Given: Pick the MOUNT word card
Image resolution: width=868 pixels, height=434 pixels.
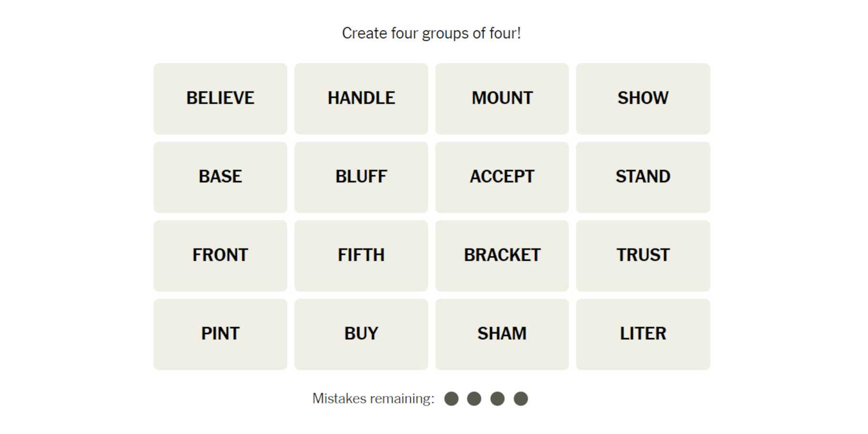Looking at the screenshot, I should coord(502,98).
